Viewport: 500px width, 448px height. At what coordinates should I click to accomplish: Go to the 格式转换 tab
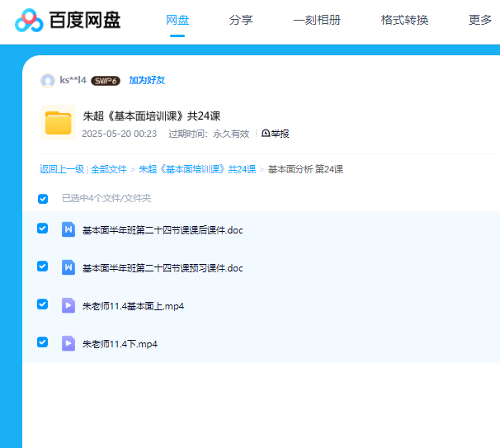coord(404,20)
